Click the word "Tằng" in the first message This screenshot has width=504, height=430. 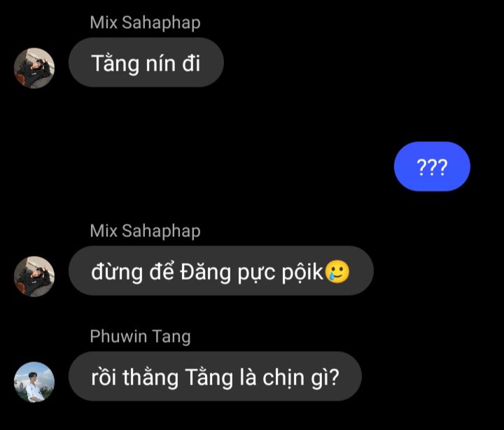click(115, 63)
